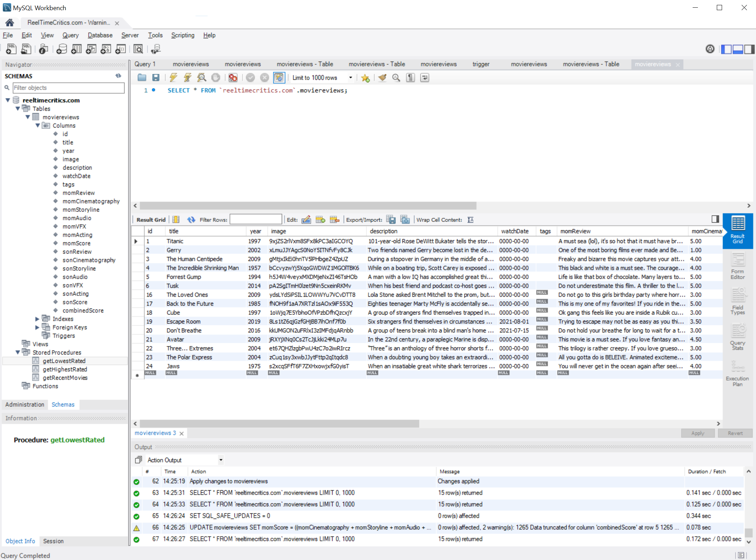Toggle the right secondary sidebar visibility

749,49
